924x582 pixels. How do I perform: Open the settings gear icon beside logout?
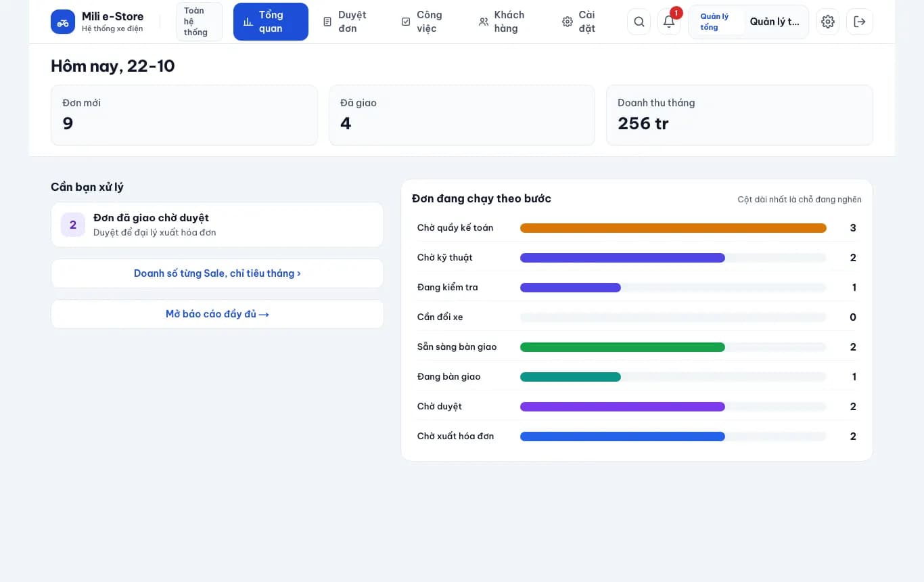[x=828, y=22]
